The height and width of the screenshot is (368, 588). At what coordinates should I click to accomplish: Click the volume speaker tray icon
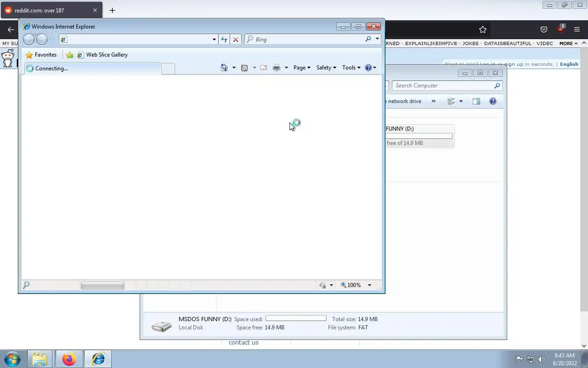pyautogui.click(x=542, y=359)
